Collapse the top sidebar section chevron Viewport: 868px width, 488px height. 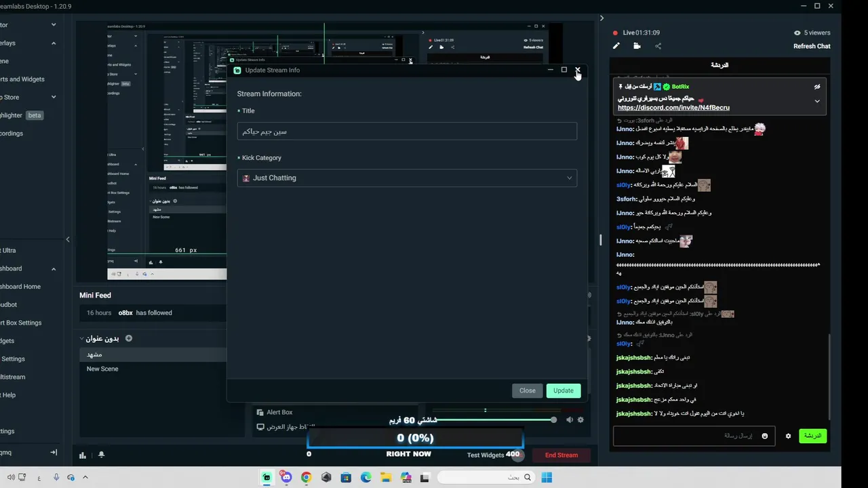tap(54, 25)
